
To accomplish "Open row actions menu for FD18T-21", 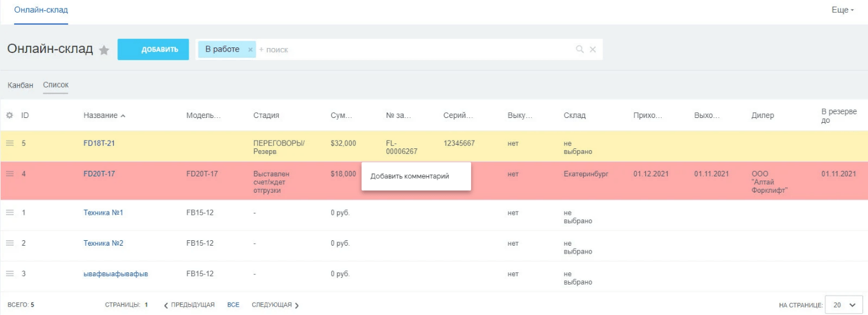I will pyautogui.click(x=10, y=144).
